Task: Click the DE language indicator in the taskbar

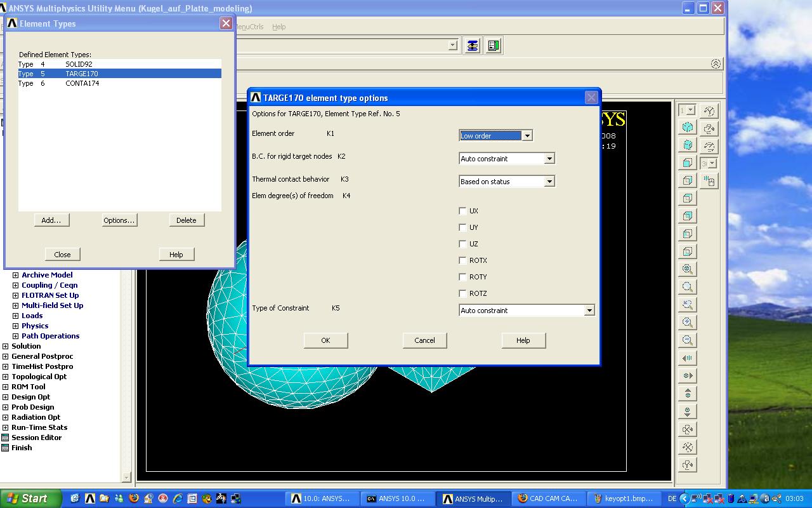Action: [x=672, y=498]
